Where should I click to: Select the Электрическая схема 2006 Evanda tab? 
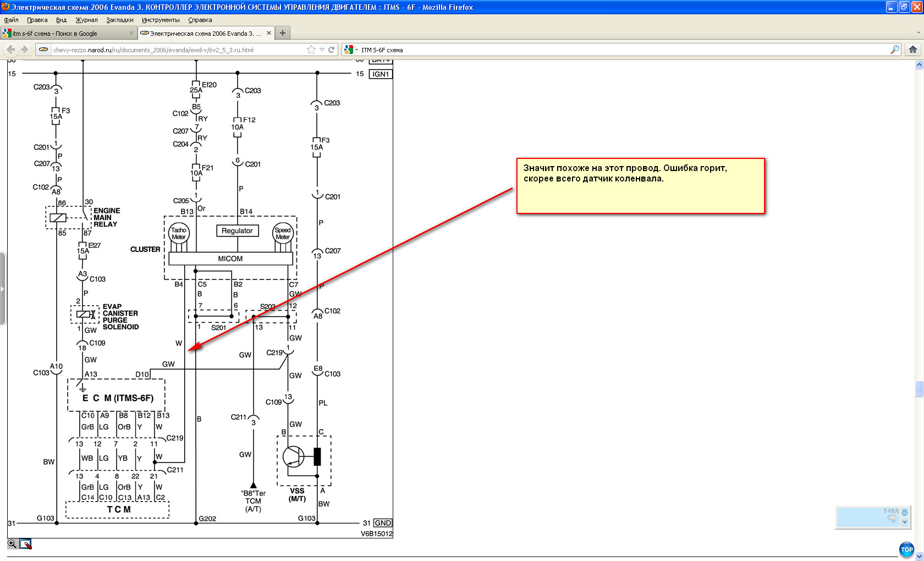[x=206, y=33]
